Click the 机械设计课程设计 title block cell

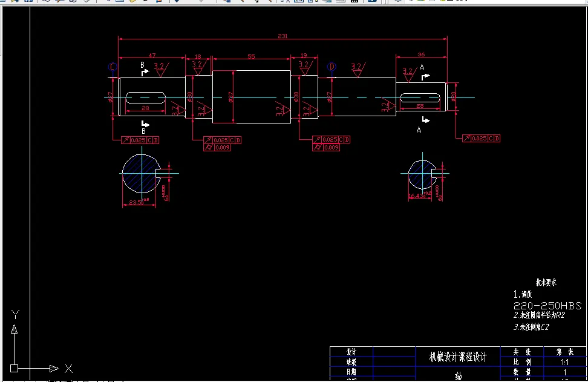coord(458,357)
